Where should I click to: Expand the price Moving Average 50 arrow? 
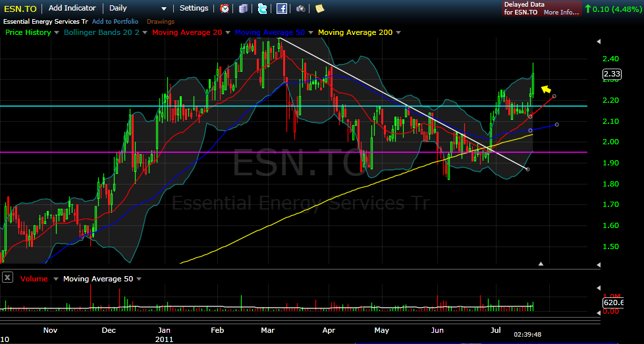point(311,32)
